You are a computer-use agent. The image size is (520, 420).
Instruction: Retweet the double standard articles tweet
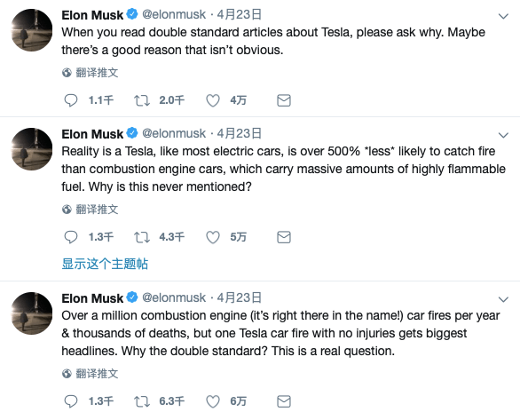click(142, 100)
